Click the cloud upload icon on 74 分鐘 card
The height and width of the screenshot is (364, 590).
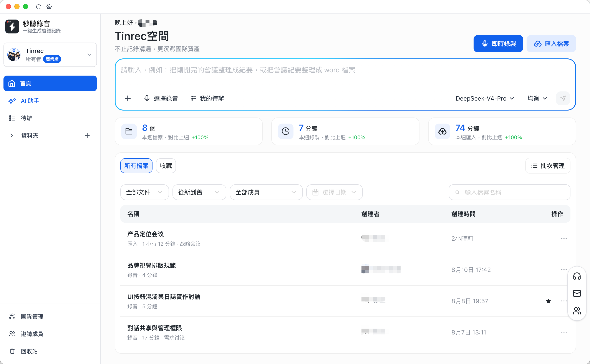coord(442,131)
